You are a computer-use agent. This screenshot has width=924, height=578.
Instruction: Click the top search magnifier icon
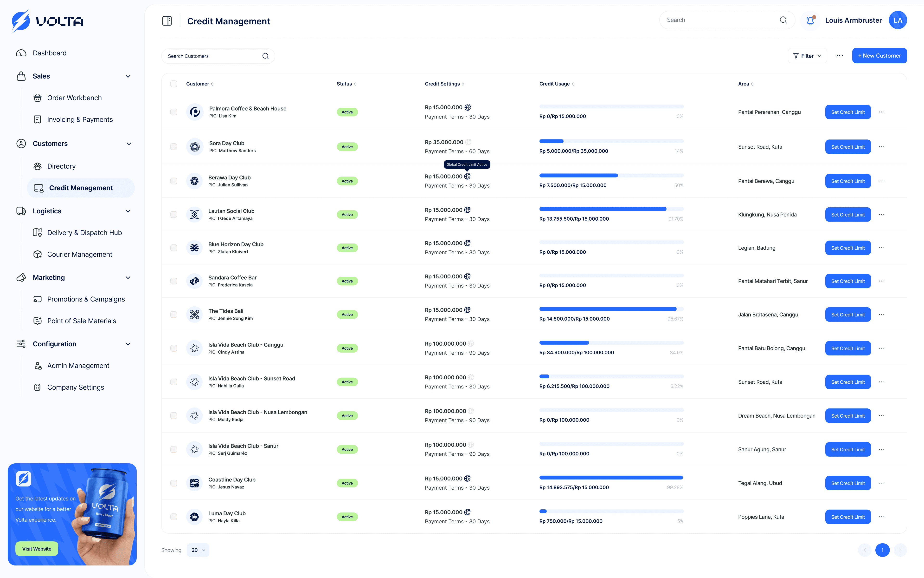pos(783,20)
